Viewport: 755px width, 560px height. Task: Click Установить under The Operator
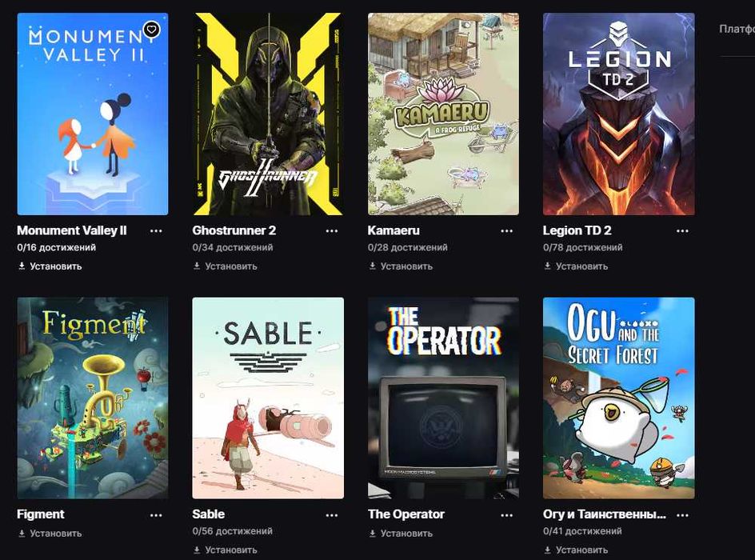[401, 534]
